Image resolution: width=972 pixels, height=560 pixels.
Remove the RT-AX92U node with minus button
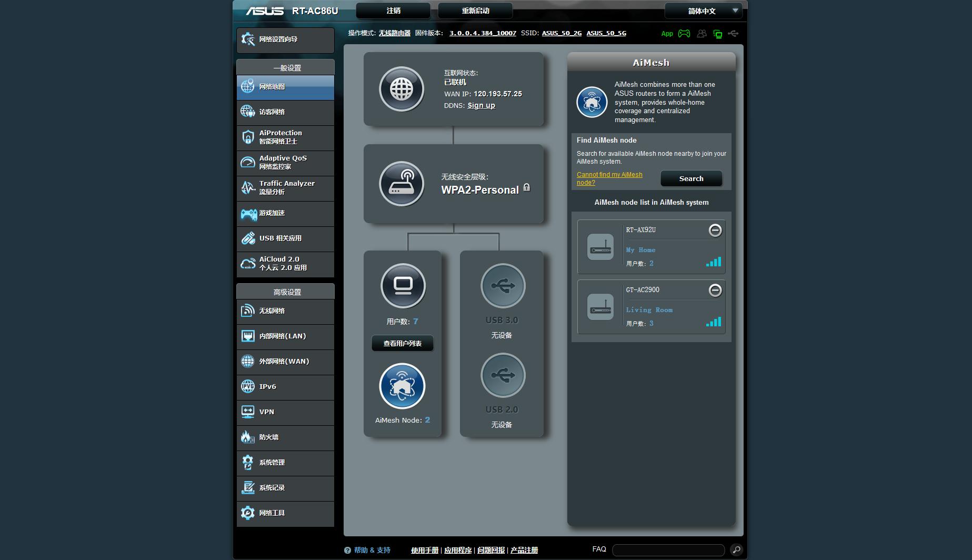715,230
